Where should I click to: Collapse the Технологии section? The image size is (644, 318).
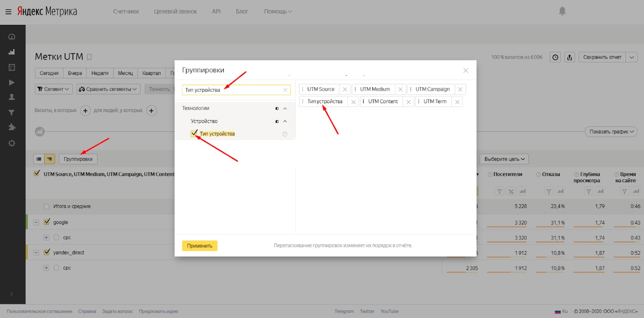[x=285, y=108]
